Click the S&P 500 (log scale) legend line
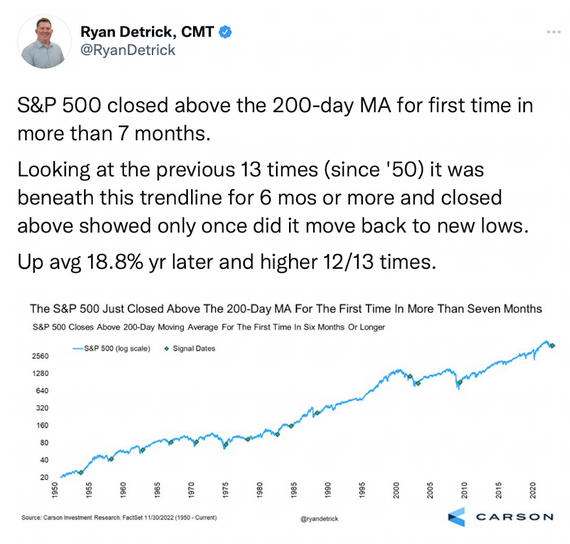570x544 pixels. tap(78, 348)
